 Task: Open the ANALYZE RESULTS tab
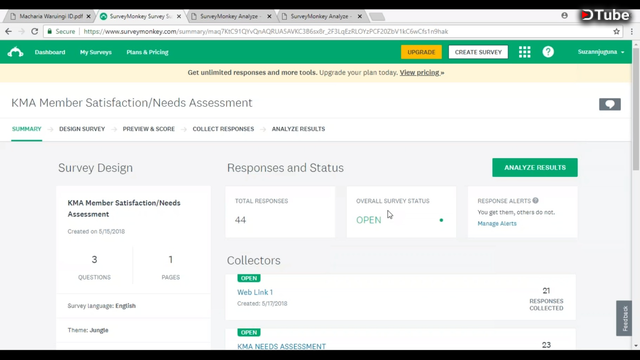(298, 129)
